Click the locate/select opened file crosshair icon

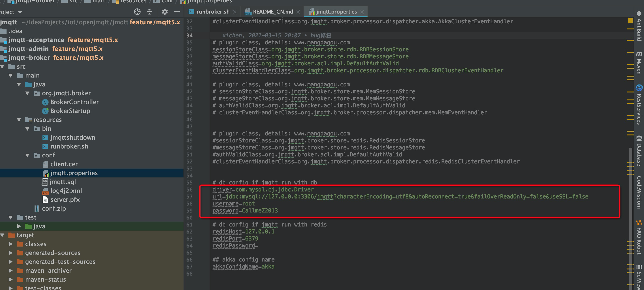(137, 12)
